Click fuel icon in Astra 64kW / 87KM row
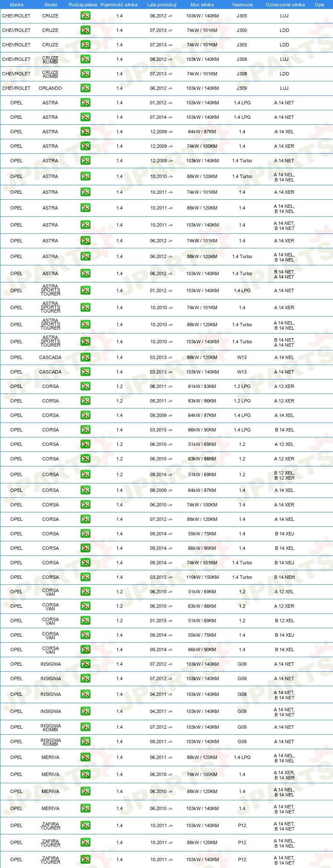The image size is (333, 868). [x=85, y=132]
